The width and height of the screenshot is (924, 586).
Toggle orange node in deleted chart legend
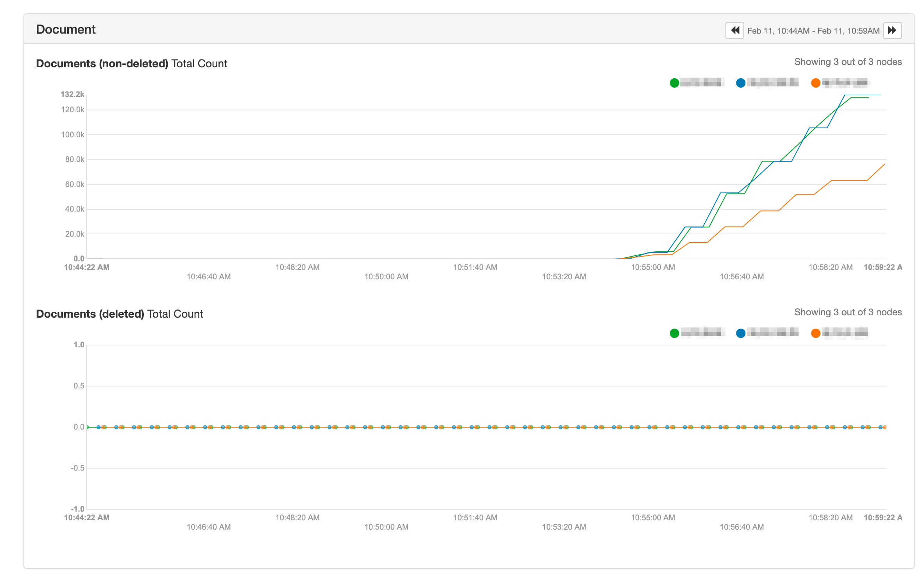[815, 333]
